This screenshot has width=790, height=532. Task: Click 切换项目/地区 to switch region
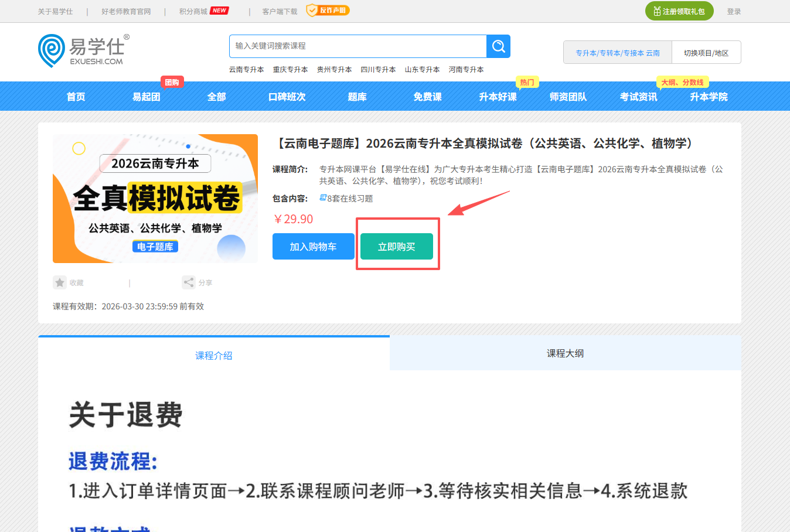point(706,53)
